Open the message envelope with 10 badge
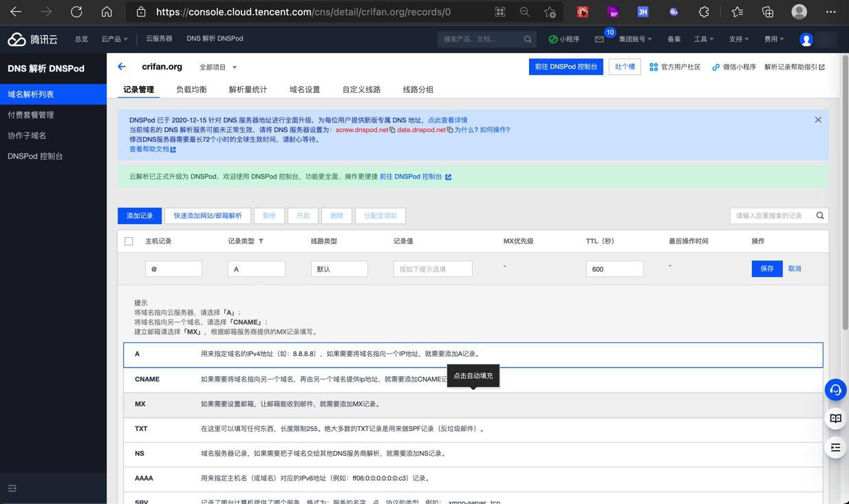This screenshot has width=849, height=504. click(x=599, y=39)
